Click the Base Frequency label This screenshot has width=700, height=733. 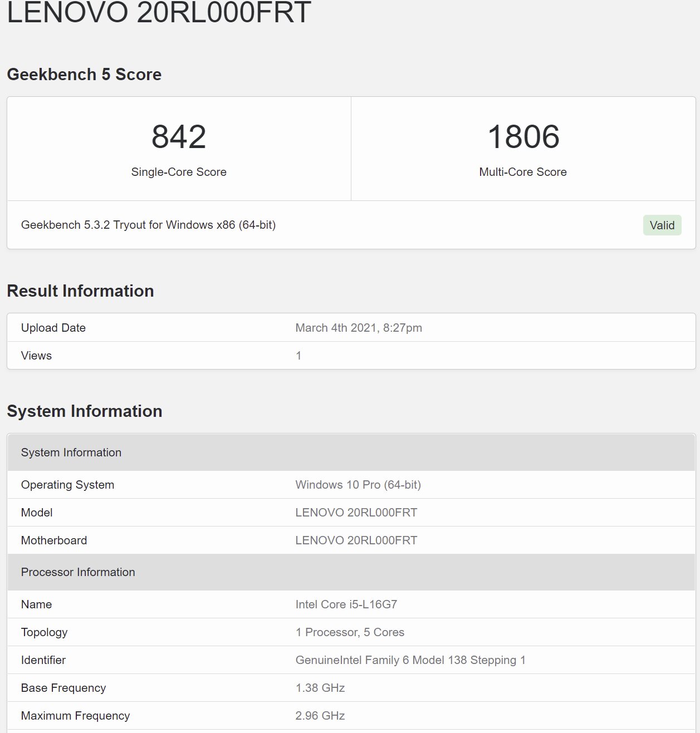(63, 688)
